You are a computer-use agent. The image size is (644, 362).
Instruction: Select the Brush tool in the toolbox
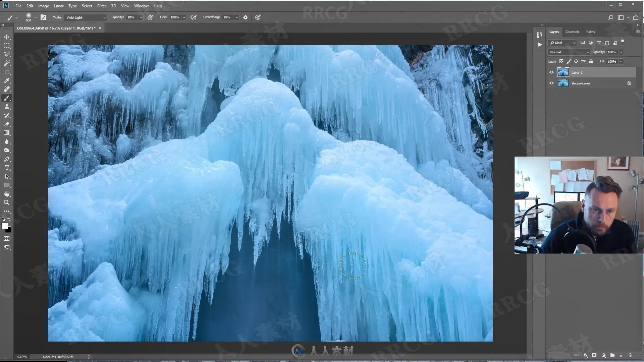pos(7,98)
